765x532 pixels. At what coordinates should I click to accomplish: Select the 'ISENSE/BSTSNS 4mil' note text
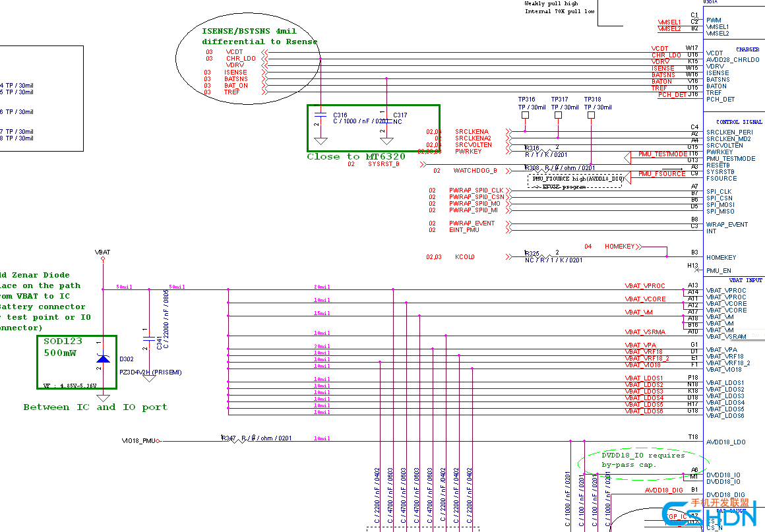pos(249,31)
